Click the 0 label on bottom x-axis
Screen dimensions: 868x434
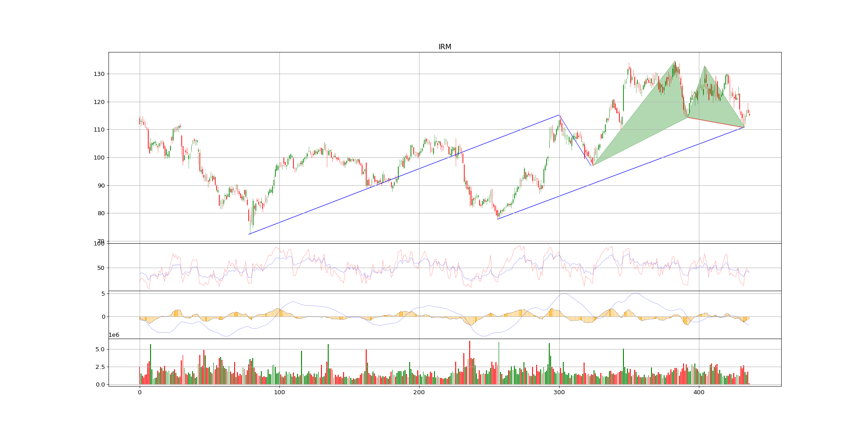[140, 393]
